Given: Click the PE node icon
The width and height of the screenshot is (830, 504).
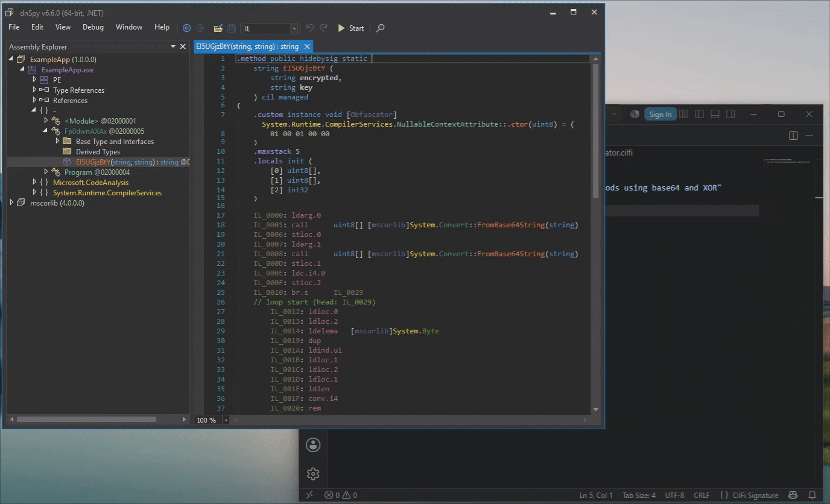Looking at the screenshot, I should click(44, 80).
